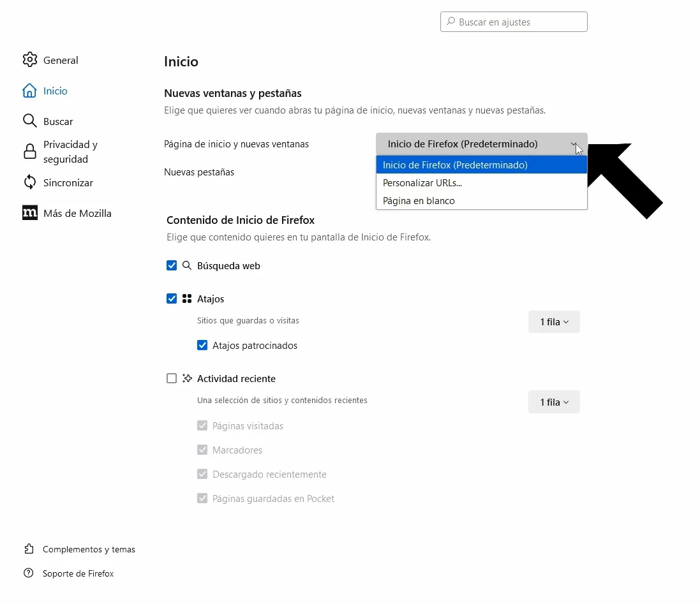Uncheck the Búsqueda web checkbox
The image size is (700, 604).
172,266
